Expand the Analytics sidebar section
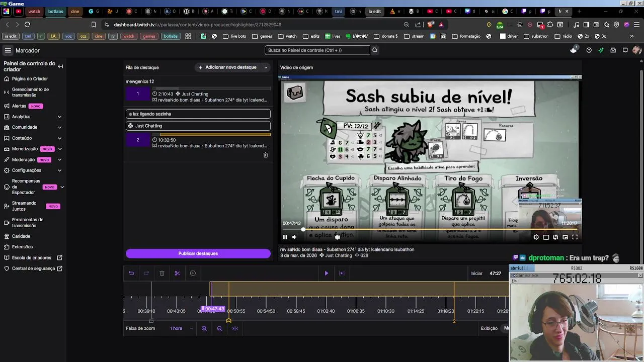This screenshot has width=644, height=362. click(59, 117)
